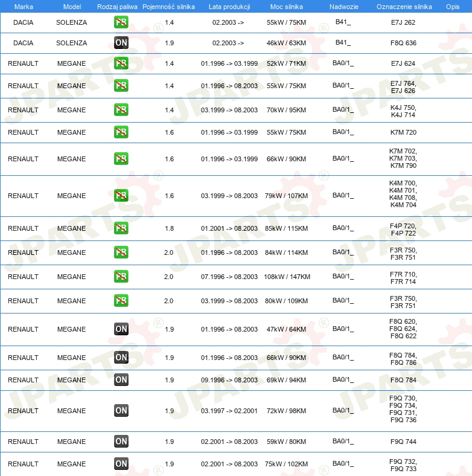Viewport: 472px width, 476px height.
Task: Click the Marka column header
Action: tap(23, 6)
